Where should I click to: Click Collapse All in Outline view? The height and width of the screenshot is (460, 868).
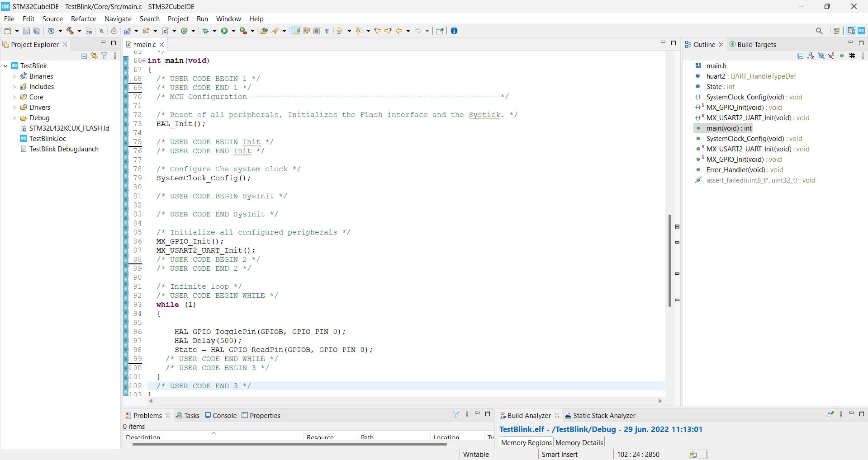[x=800, y=56]
